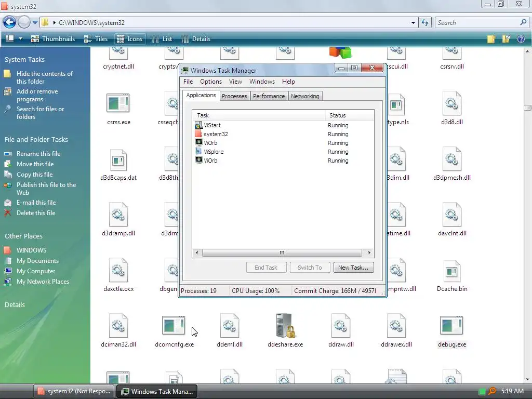Select ddraw.dll file icon
The image size is (532, 399).
pos(341,326)
